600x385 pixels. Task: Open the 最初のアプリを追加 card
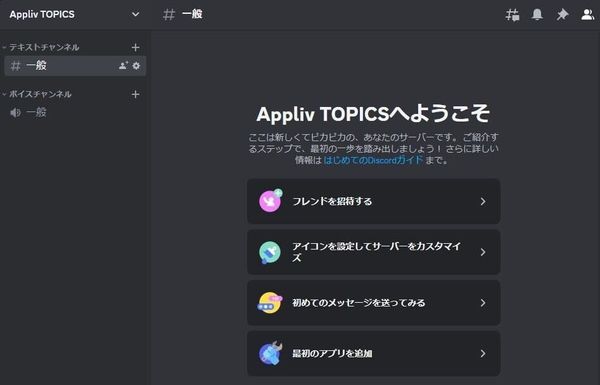[374, 353]
